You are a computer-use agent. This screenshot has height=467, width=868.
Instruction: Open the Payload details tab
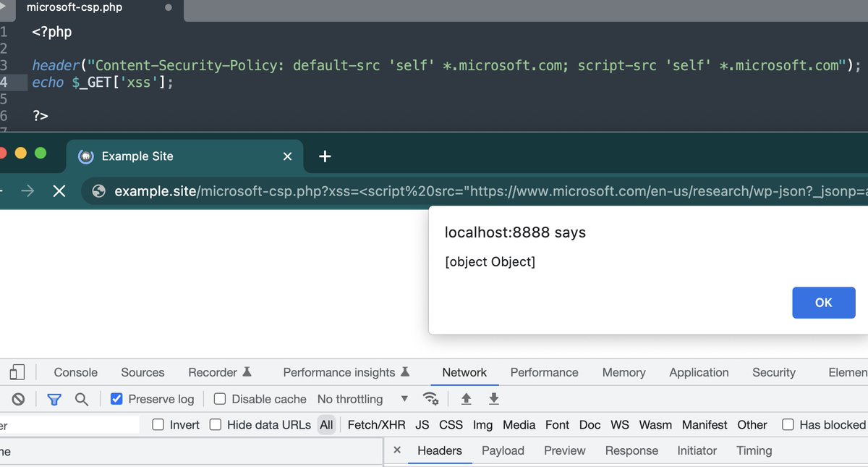(x=503, y=450)
